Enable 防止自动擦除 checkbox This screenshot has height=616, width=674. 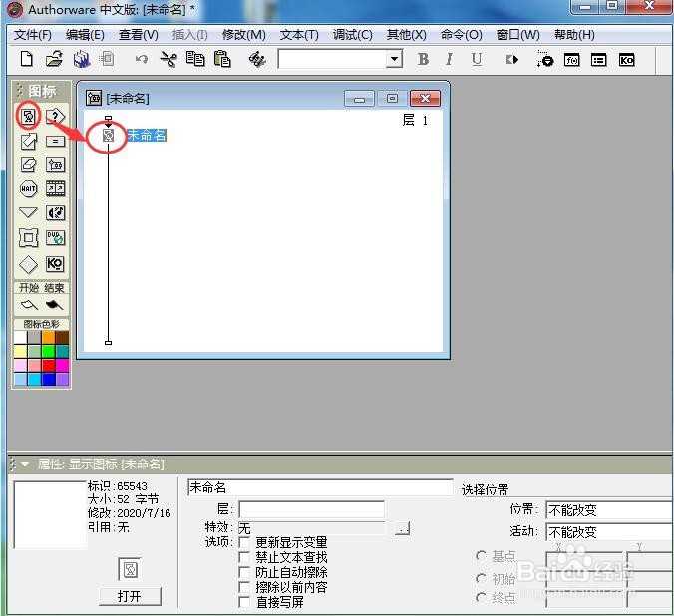(244, 572)
